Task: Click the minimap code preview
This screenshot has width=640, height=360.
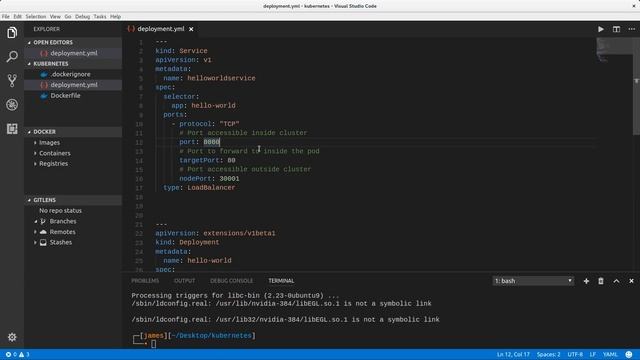Action: click(x=614, y=50)
